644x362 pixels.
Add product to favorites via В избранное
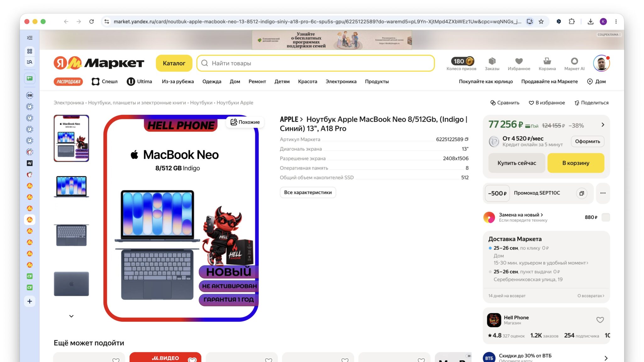click(547, 103)
